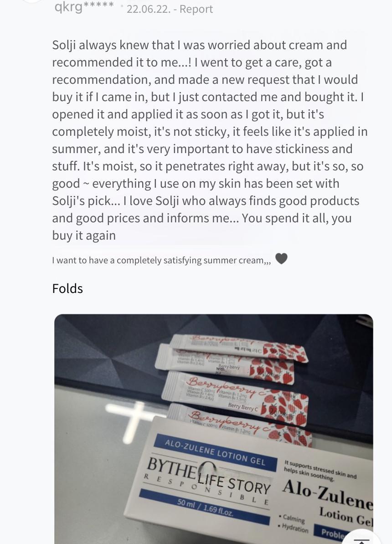Click the review text starting "Solji always knew"

tap(210, 140)
